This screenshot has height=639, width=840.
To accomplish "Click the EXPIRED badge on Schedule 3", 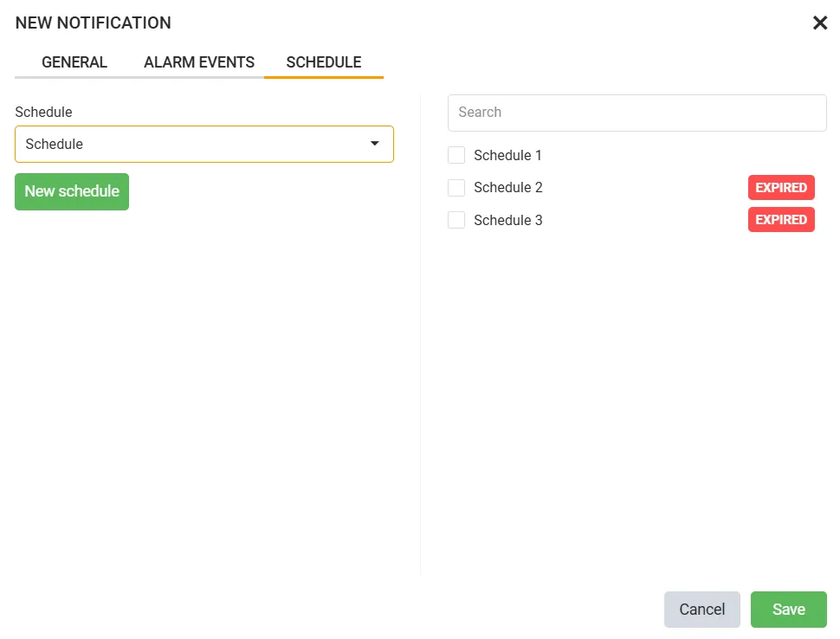I will (781, 220).
